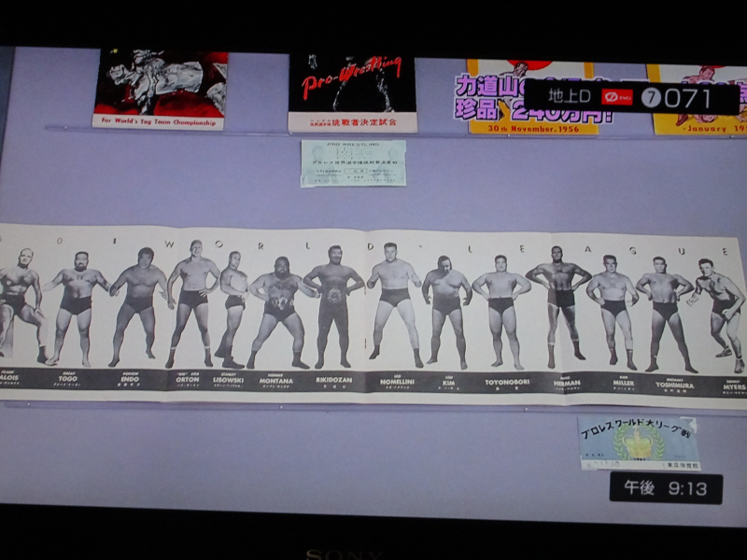Click the 東京体育館 text on the ticket
Viewport: 747px width, 560px height.
[682, 465]
